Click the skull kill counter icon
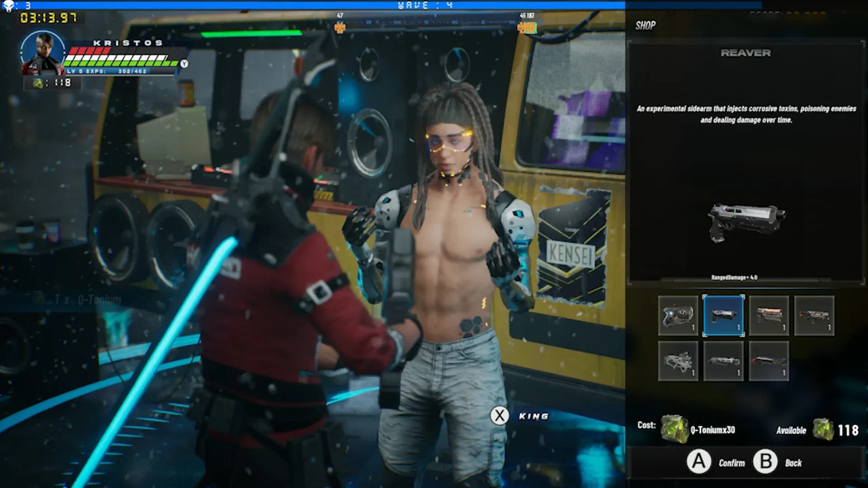Viewport: 868px width, 488px height. [9, 6]
